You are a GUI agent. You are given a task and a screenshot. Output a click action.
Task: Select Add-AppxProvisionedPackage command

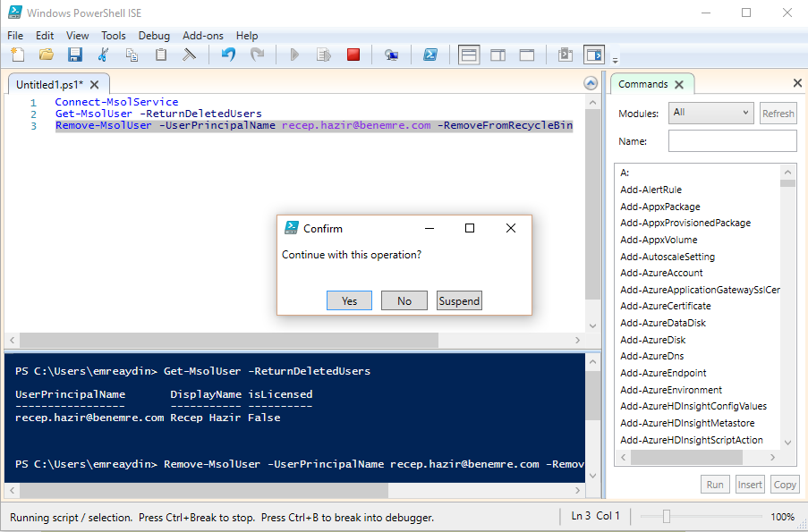685,223
